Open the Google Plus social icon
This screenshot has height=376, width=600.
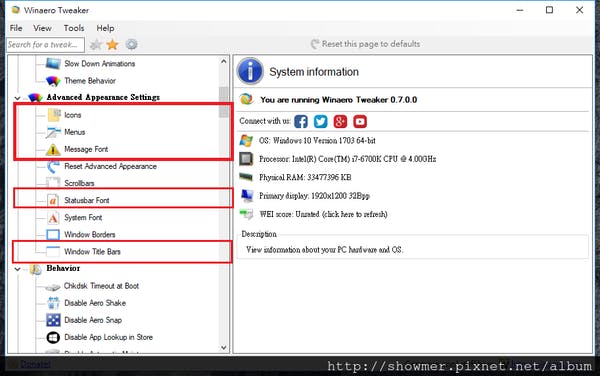pyautogui.click(x=340, y=122)
